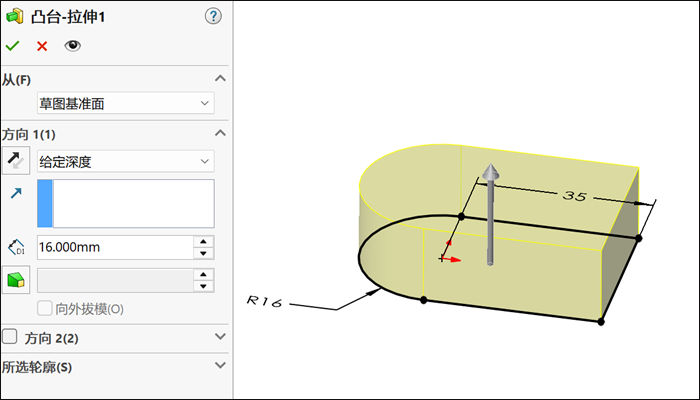
Task: Expand the 方向 2(2) section
Action: (220, 336)
